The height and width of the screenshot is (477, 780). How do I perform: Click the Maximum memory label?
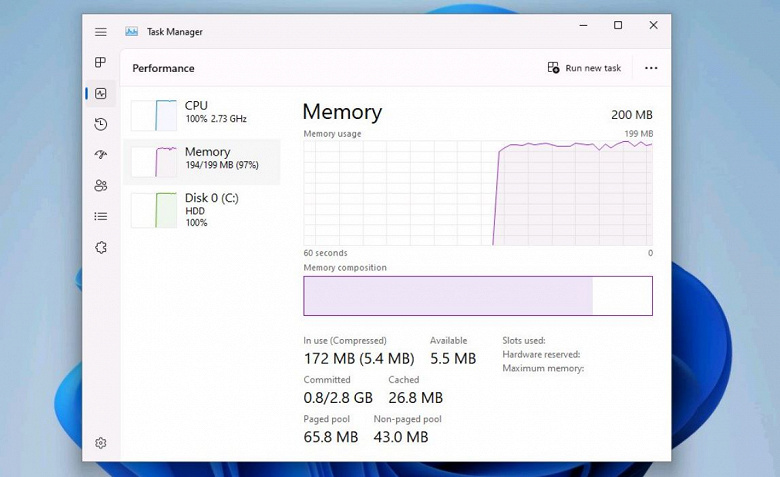coord(543,369)
